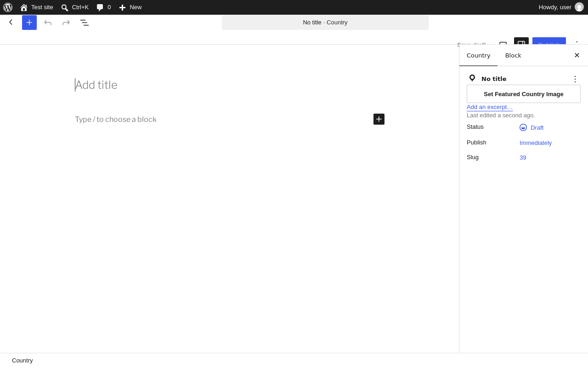Click the Redo arrow icon
The image size is (588, 368).
66,23
